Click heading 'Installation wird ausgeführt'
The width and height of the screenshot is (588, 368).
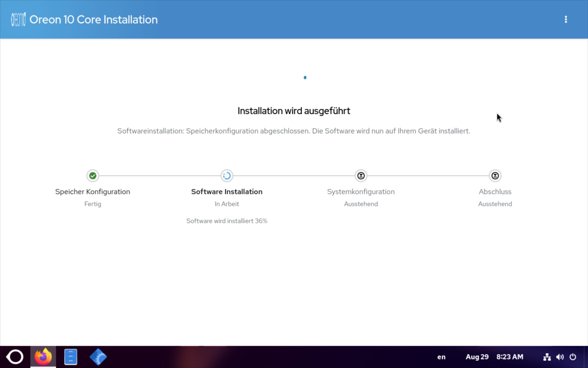[294, 111]
